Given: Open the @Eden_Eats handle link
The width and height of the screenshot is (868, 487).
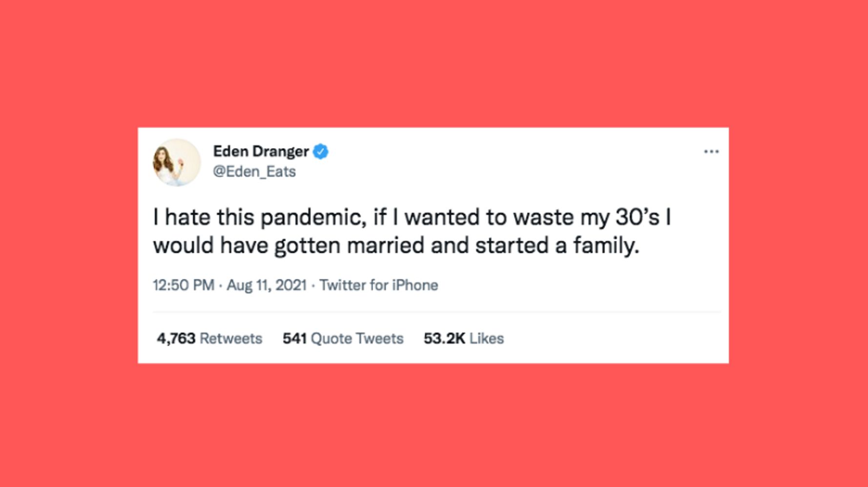Looking at the screenshot, I should [x=254, y=171].
